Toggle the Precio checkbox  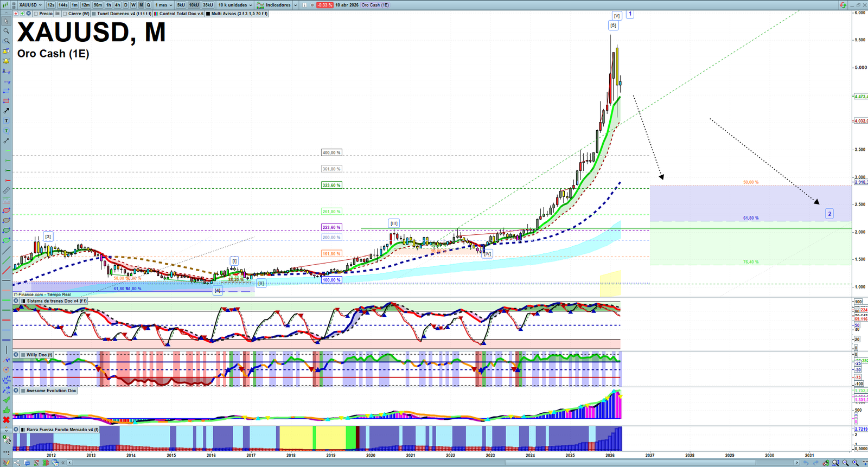(x=36, y=14)
